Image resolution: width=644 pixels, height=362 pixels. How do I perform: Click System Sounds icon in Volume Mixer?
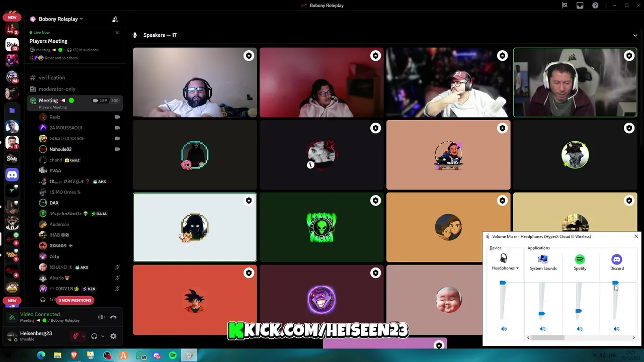click(x=543, y=259)
